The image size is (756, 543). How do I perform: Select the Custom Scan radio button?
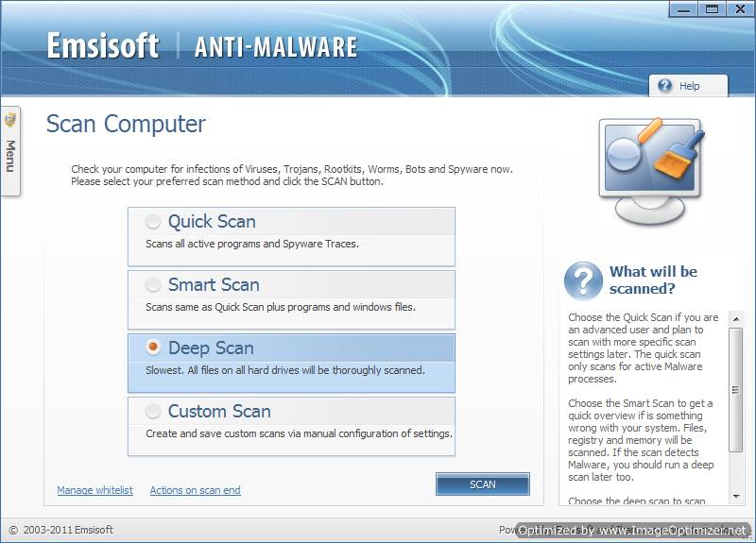pos(153,411)
